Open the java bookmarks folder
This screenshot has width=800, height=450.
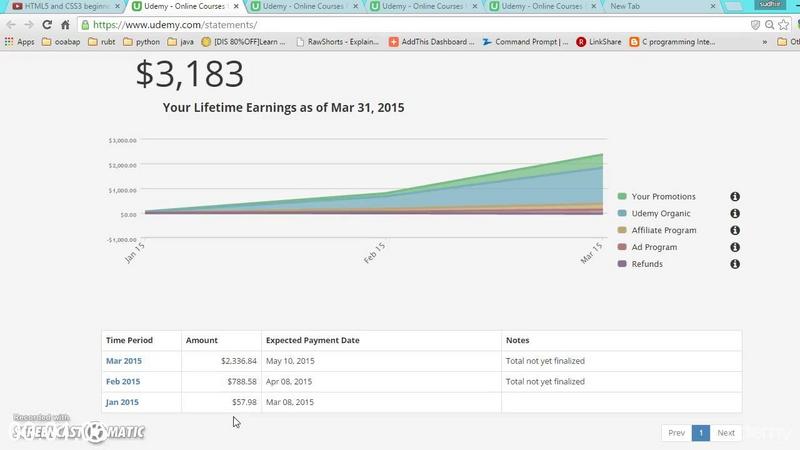click(181, 42)
